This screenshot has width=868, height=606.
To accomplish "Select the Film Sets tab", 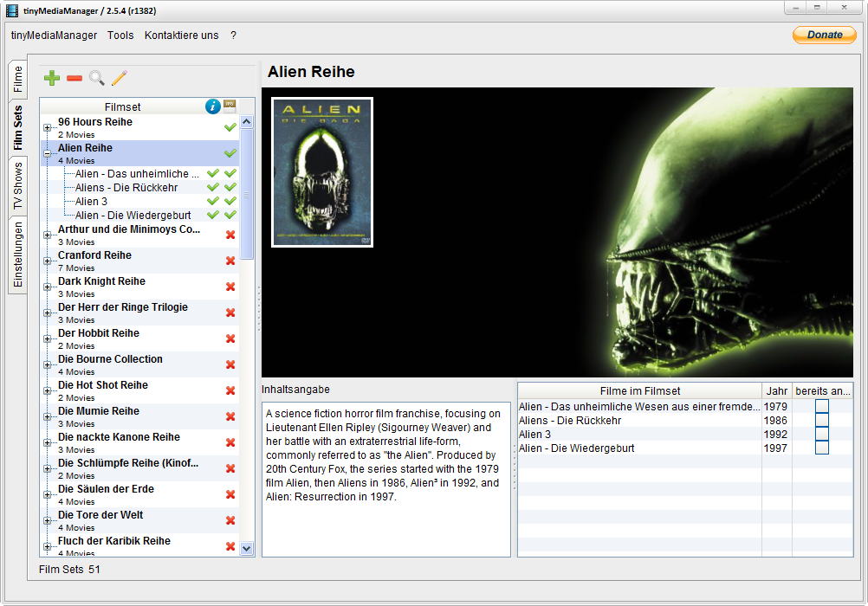I will pyautogui.click(x=17, y=128).
